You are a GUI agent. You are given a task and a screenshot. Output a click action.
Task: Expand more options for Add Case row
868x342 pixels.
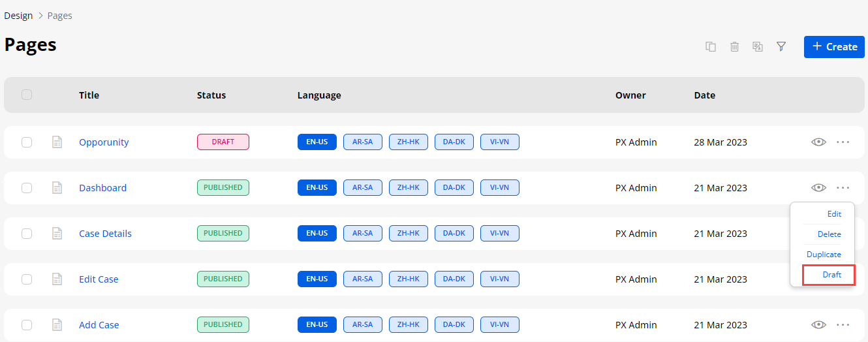pyautogui.click(x=843, y=324)
